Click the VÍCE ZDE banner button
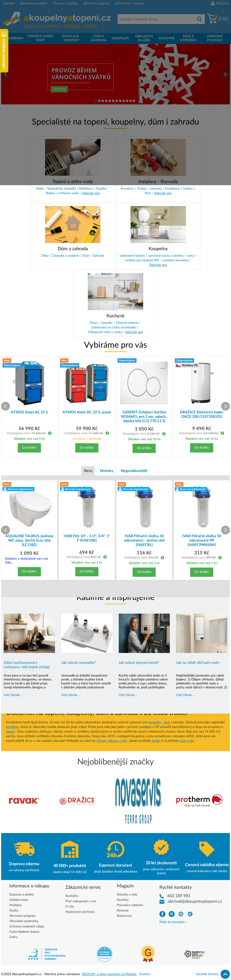The height and width of the screenshot is (980, 231). click(59, 89)
